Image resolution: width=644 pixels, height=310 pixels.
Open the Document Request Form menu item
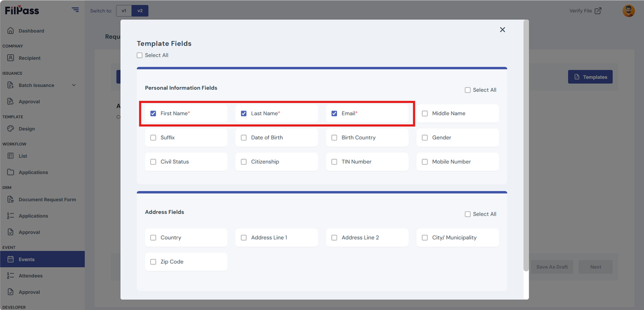(42, 200)
